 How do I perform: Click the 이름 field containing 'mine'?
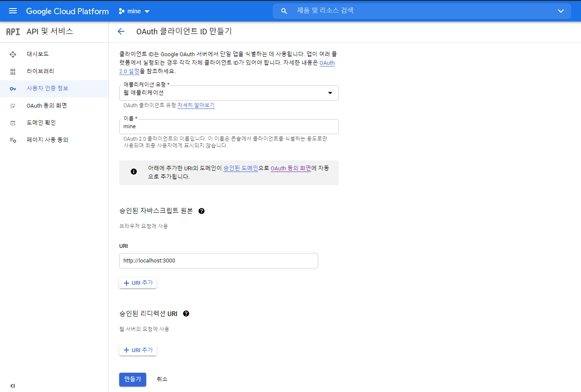[229, 127]
